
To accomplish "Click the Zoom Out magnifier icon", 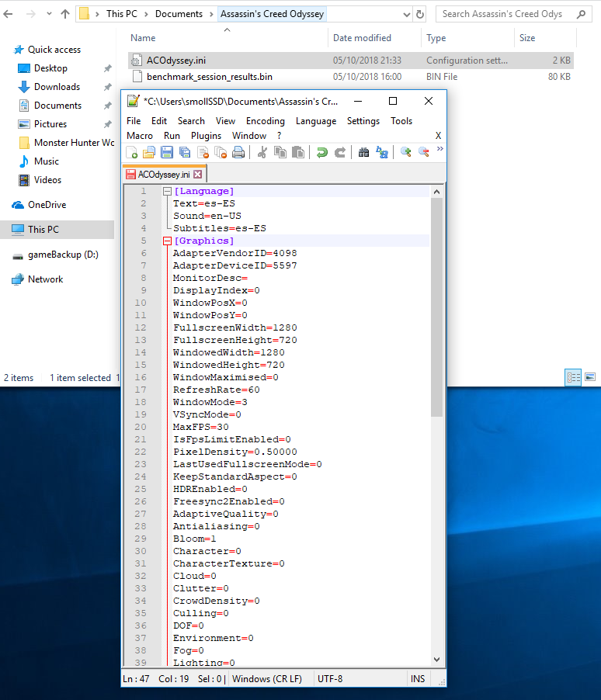I will point(424,153).
